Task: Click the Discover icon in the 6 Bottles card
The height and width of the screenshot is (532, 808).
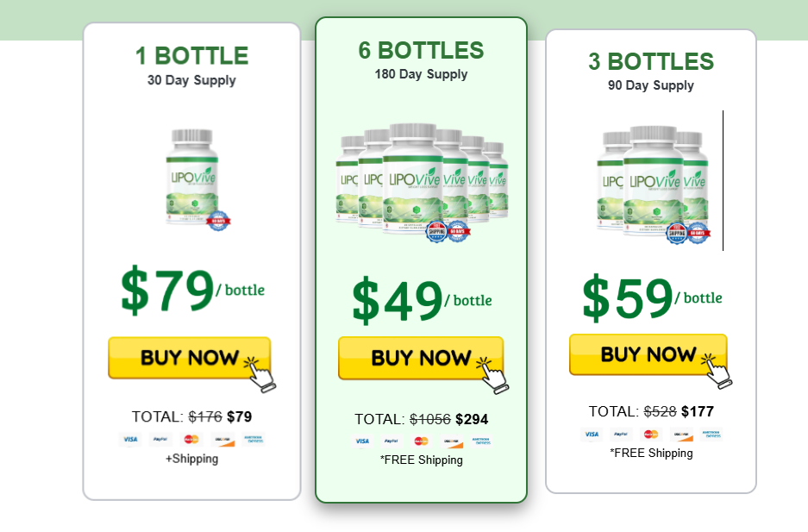Action: coord(451,441)
